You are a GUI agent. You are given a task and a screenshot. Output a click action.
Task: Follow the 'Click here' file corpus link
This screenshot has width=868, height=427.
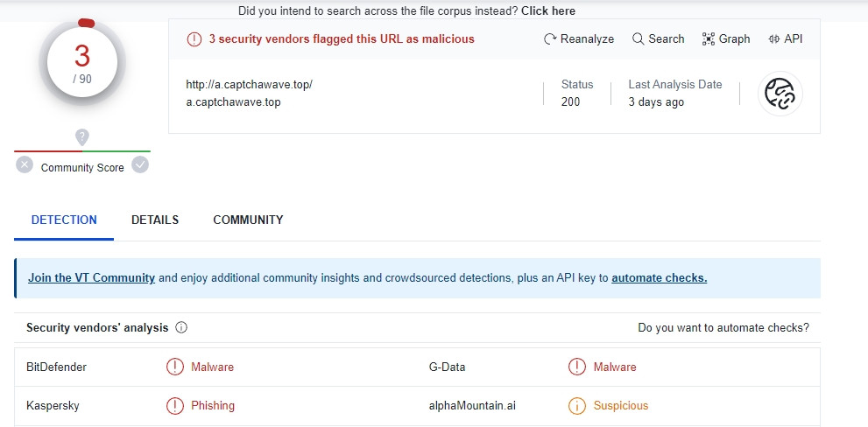(548, 11)
